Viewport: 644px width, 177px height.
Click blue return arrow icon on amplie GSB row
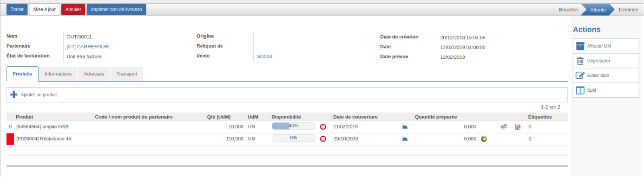point(503,126)
